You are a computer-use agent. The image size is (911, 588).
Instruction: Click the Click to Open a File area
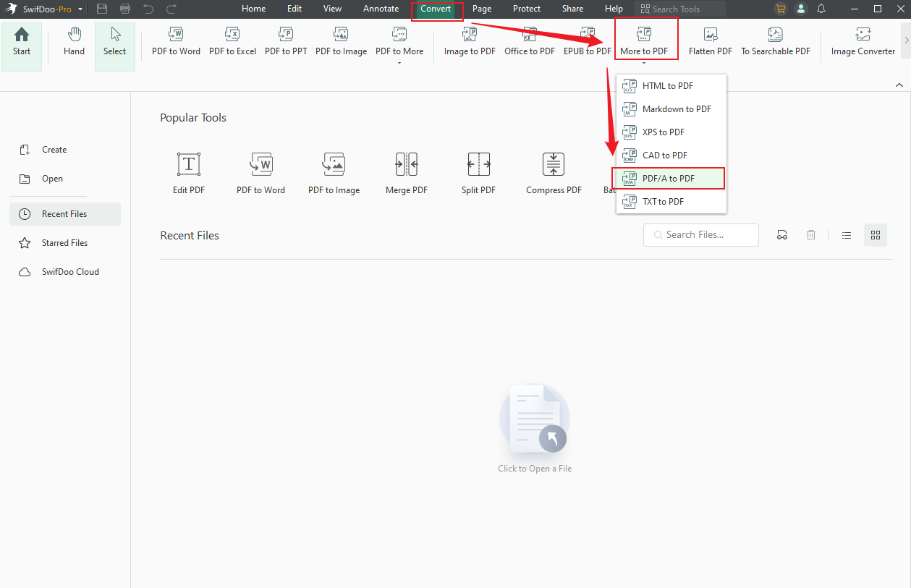coord(534,427)
